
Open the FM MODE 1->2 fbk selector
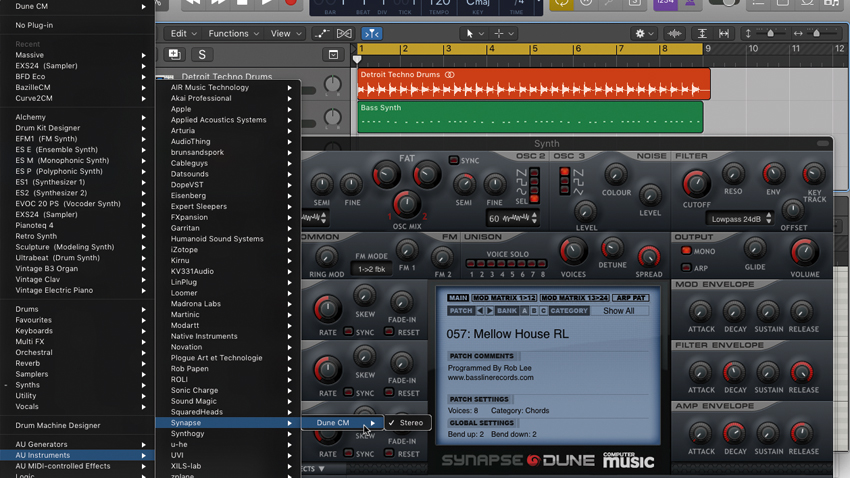pos(371,269)
